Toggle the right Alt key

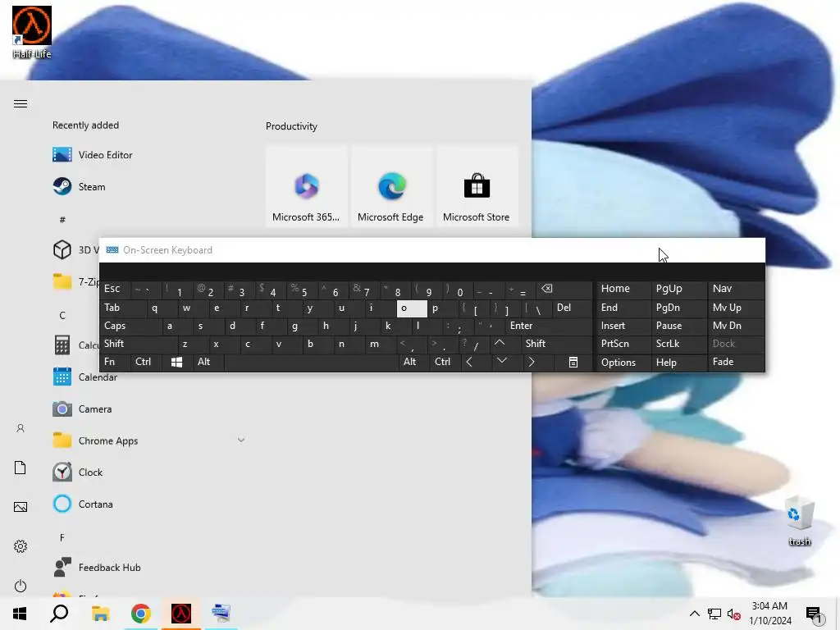[414, 362]
